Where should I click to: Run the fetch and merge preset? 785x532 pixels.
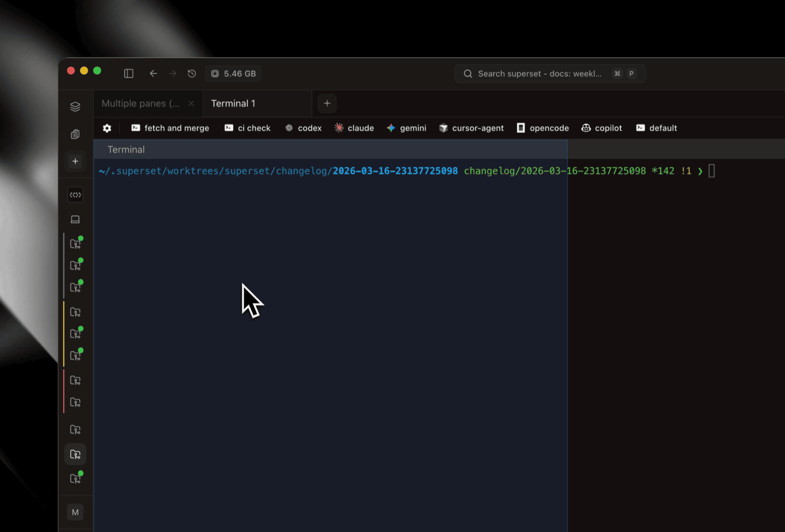coord(170,128)
